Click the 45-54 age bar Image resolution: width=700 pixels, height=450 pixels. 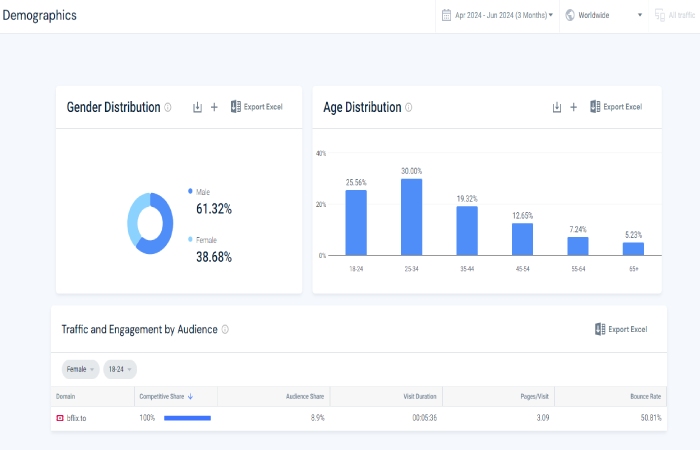pyautogui.click(x=522, y=239)
